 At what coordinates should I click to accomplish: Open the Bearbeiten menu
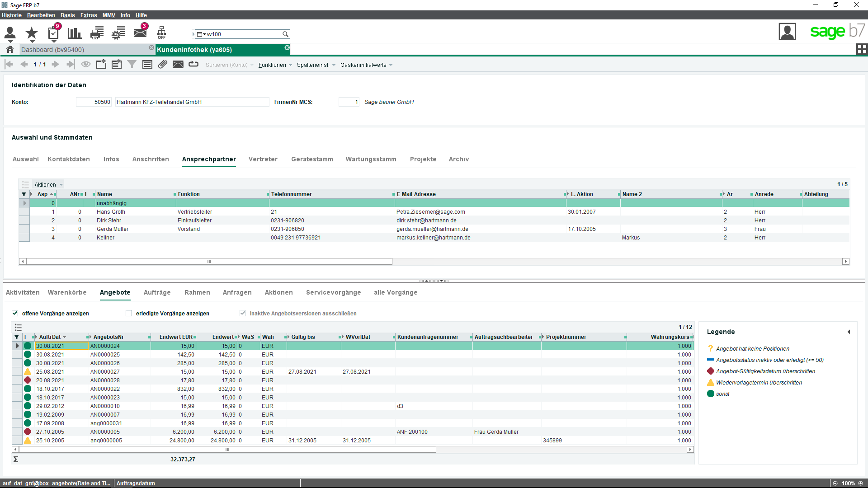tap(41, 15)
